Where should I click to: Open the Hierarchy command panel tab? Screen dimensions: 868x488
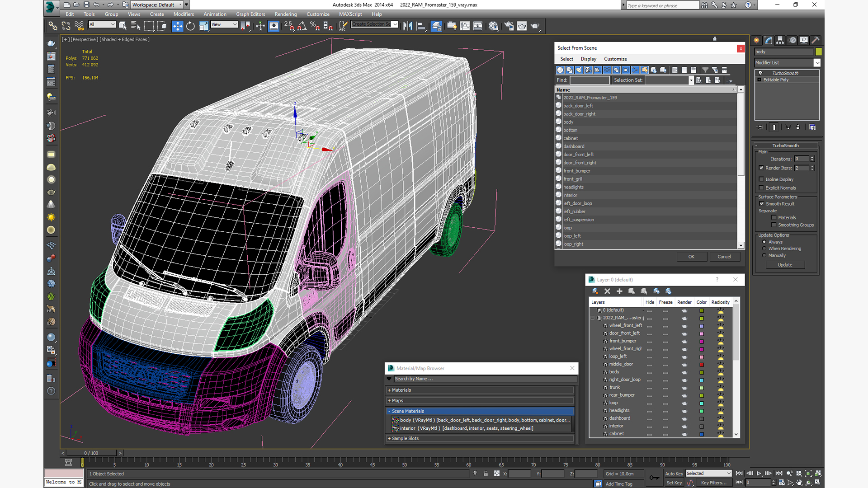(x=780, y=40)
